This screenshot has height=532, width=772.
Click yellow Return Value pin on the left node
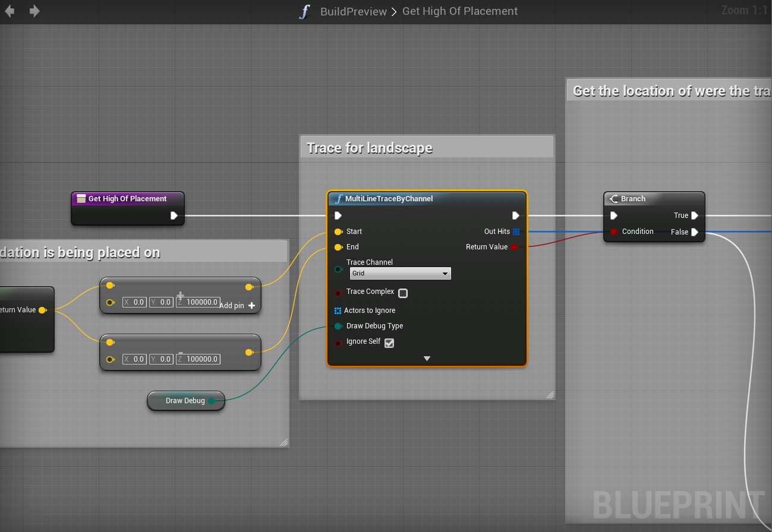42,310
